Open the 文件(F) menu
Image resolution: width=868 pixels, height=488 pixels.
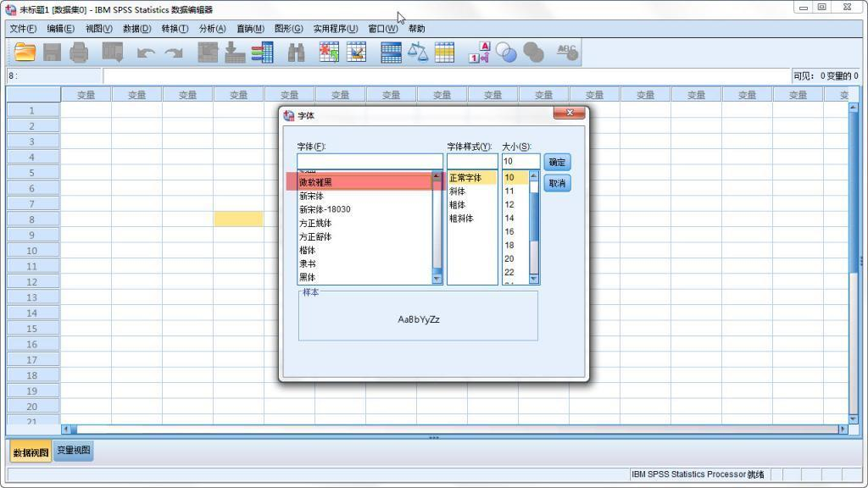[x=23, y=29]
